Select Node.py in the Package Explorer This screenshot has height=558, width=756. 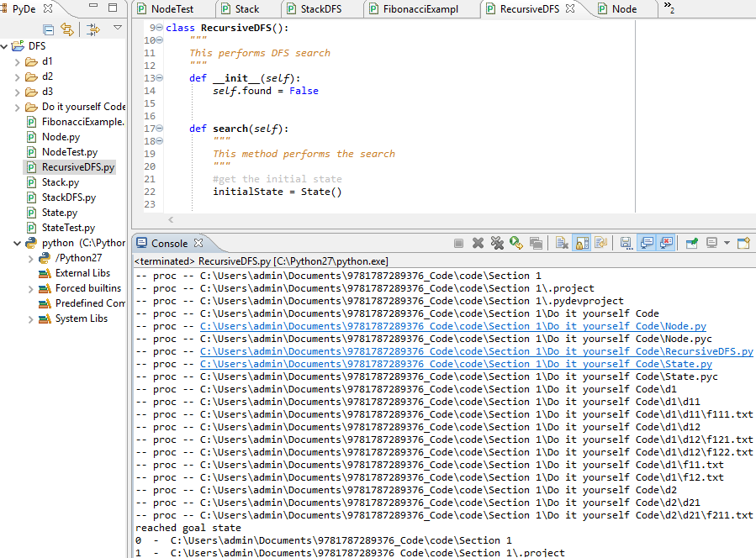tap(54, 137)
